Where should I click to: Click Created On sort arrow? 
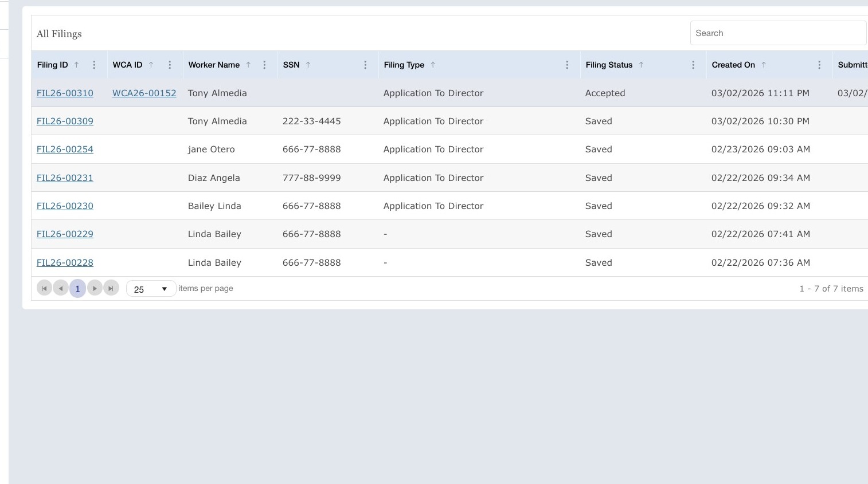pos(764,65)
